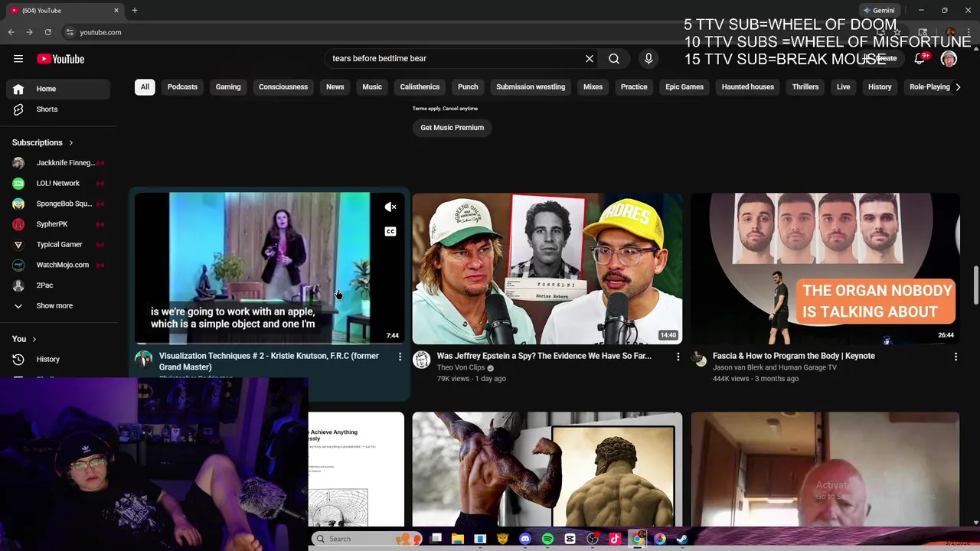View site information icon in the address bar

[70, 32]
